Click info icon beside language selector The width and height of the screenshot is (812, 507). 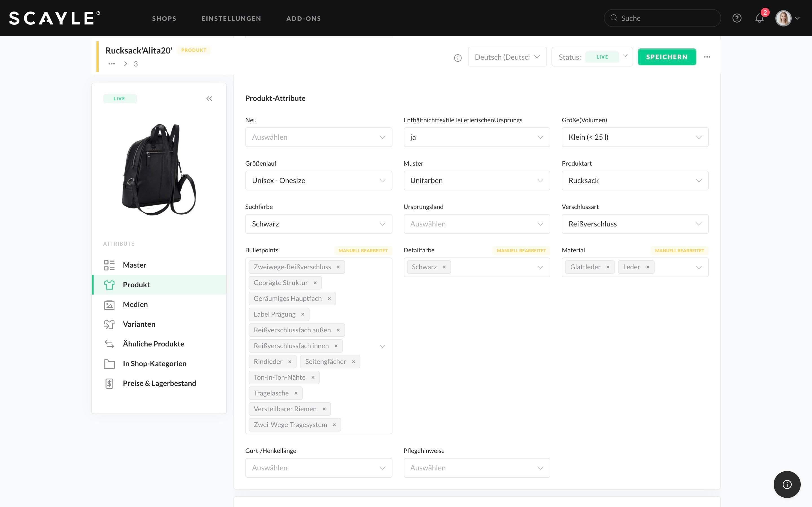[458, 58]
